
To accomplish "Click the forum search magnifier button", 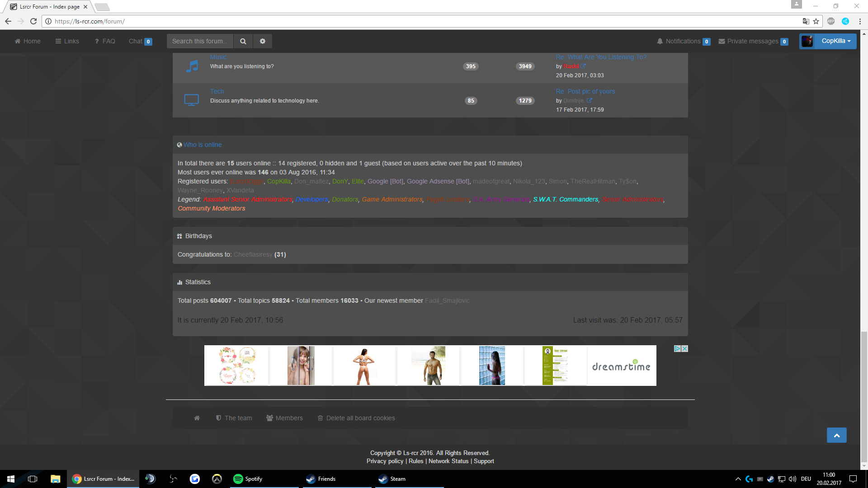I will 243,41.
